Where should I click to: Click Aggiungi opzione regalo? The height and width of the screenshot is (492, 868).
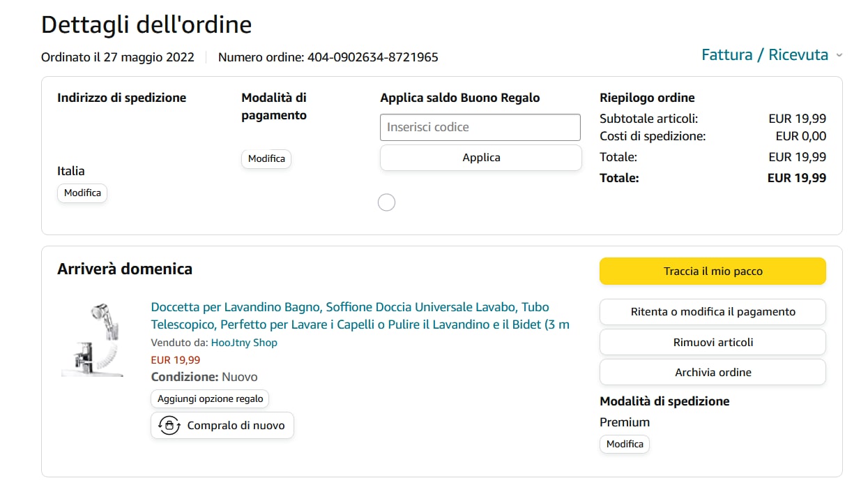(x=210, y=398)
